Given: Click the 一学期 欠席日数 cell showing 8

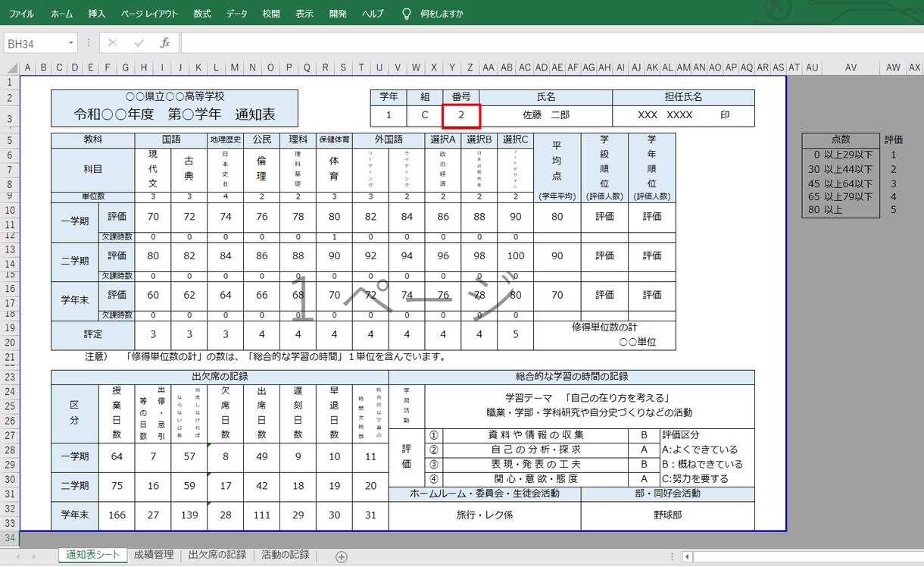Looking at the screenshot, I should (225, 456).
